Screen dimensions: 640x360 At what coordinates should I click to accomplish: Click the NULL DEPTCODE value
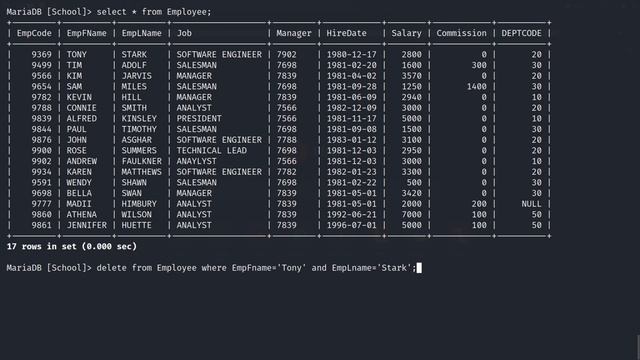click(531, 204)
